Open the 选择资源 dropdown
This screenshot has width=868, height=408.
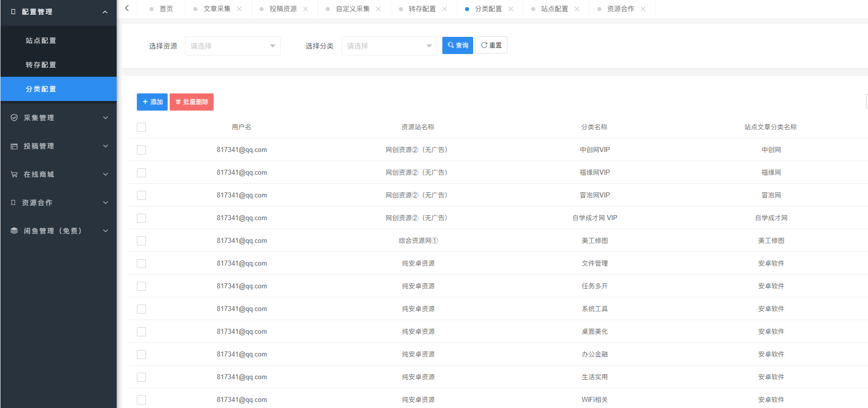(232, 46)
